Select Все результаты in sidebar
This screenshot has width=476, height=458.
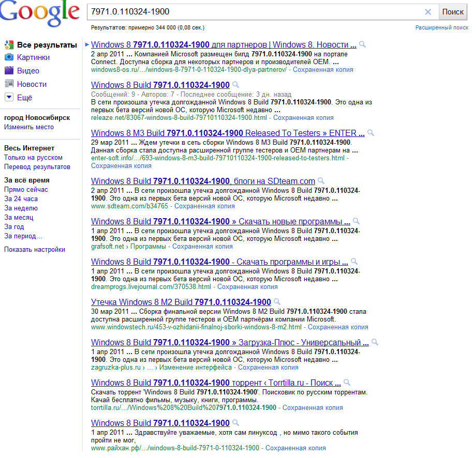coord(47,45)
